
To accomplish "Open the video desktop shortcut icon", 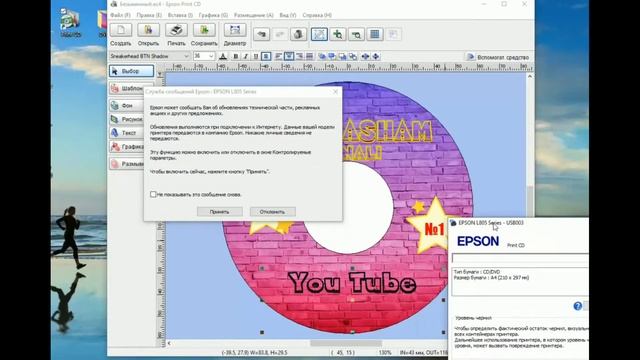I will click(x=70, y=21).
